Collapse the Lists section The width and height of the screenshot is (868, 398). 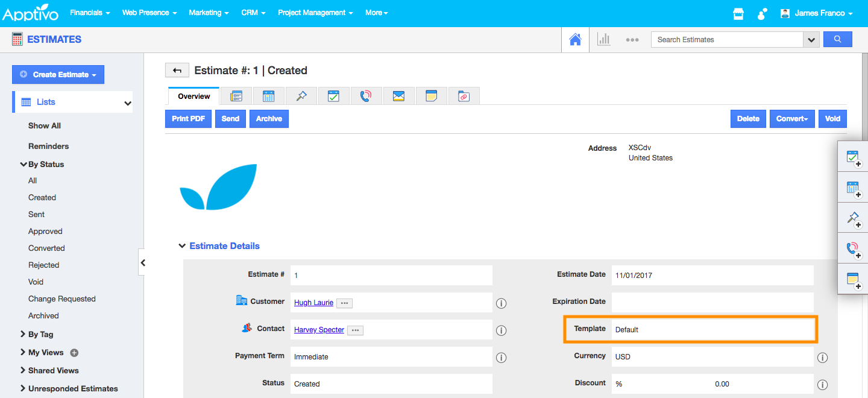point(128,103)
